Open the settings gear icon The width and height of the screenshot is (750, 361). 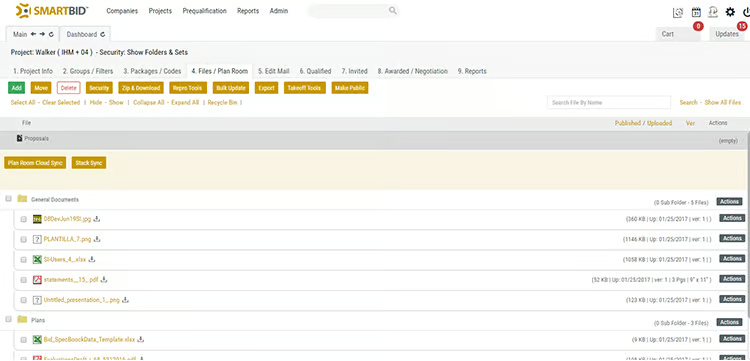tap(730, 12)
